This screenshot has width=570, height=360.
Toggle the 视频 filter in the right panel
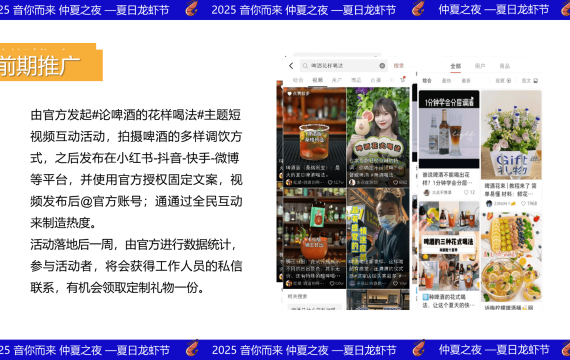pos(503,81)
